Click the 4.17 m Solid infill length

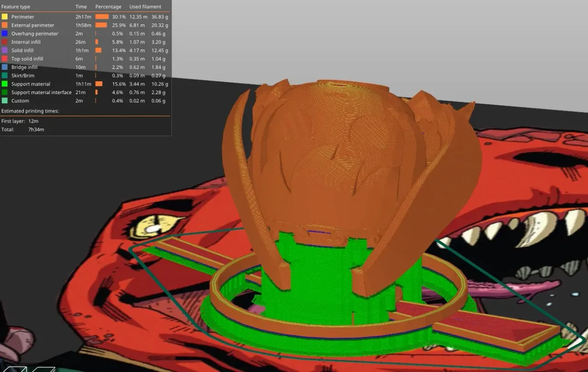(137, 51)
